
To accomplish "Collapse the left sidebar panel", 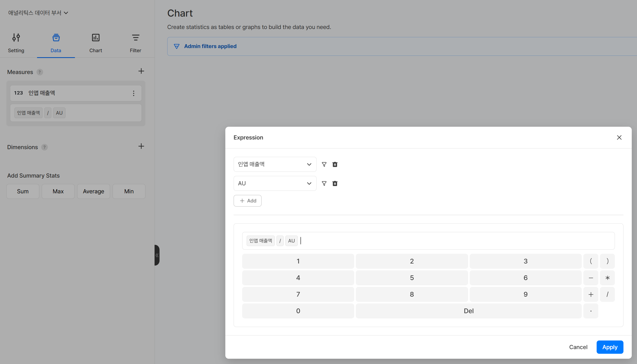I will click(x=157, y=255).
